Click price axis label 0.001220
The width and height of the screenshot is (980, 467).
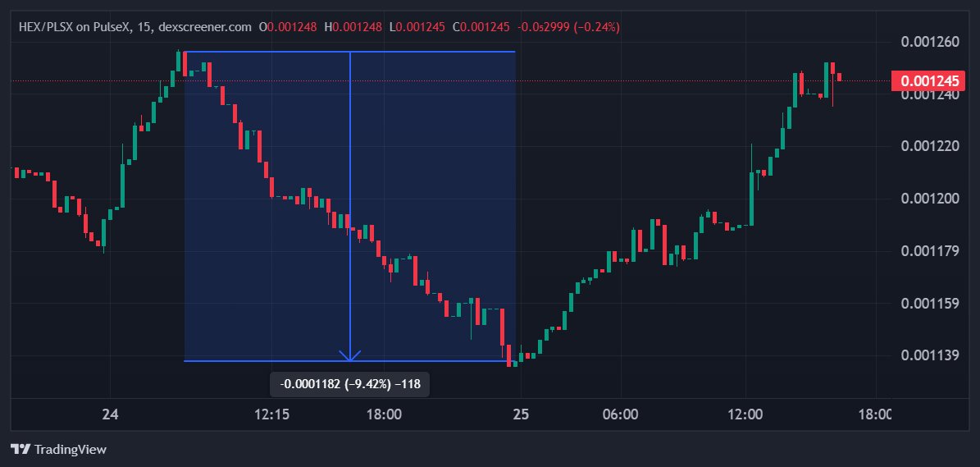tap(929, 146)
